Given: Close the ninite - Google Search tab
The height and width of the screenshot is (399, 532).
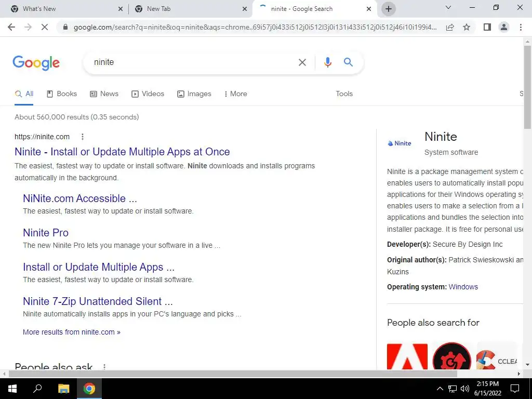Looking at the screenshot, I should click(x=369, y=9).
